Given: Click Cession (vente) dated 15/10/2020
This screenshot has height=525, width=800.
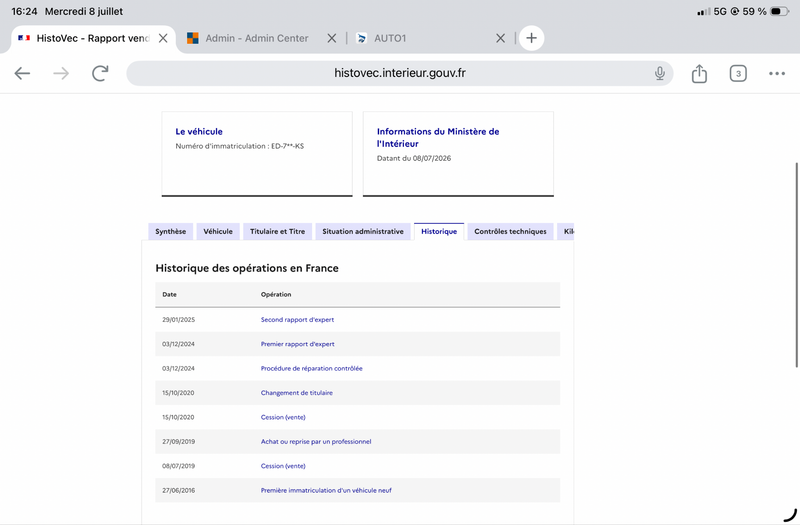Looking at the screenshot, I should [283, 417].
